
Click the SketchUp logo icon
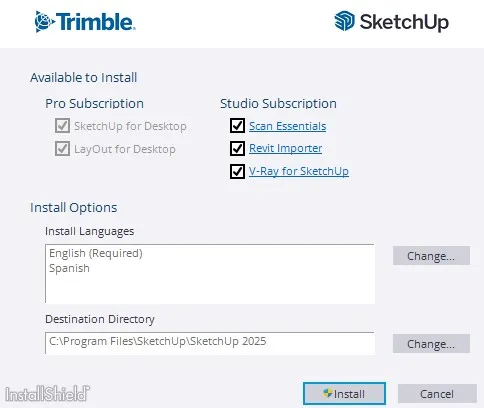(344, 21)
